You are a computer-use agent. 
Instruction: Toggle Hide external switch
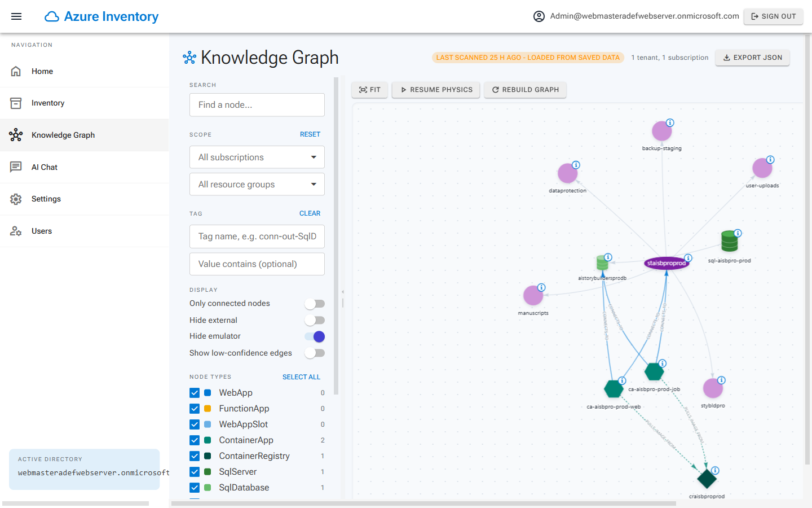[x=315, y=321]
